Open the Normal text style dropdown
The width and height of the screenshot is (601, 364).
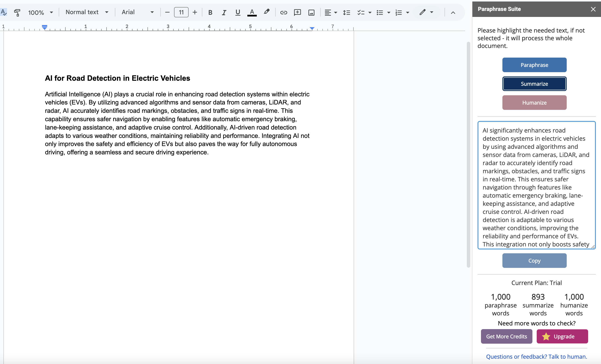coord(87,12)
